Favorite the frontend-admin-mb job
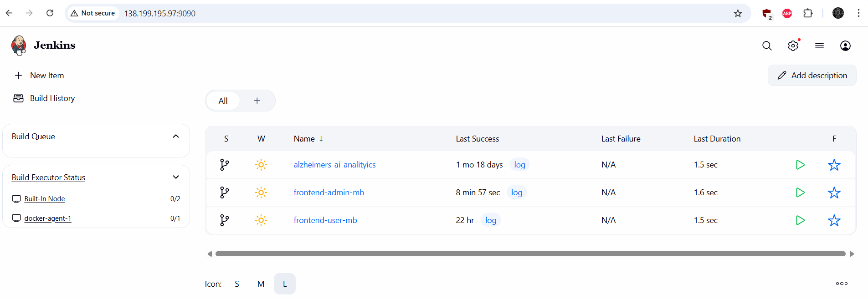 pyautogui.click(x=834, y=193)
